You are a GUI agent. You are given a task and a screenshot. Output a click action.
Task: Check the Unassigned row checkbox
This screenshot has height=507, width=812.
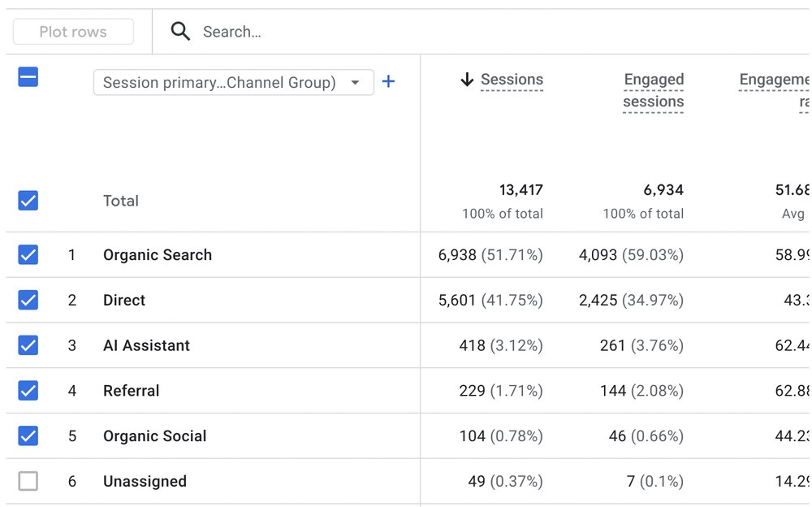coord(28,481)
